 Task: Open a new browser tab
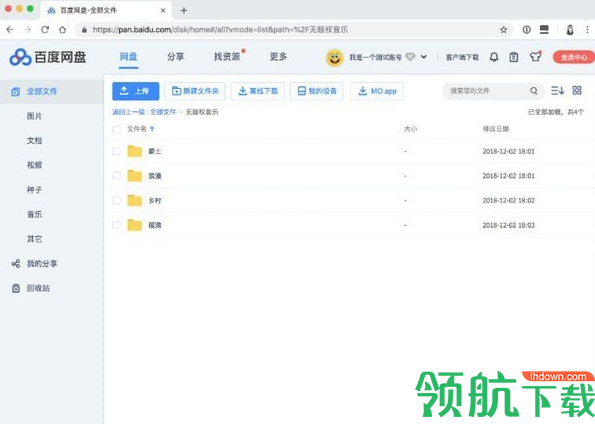pos(184,11)
